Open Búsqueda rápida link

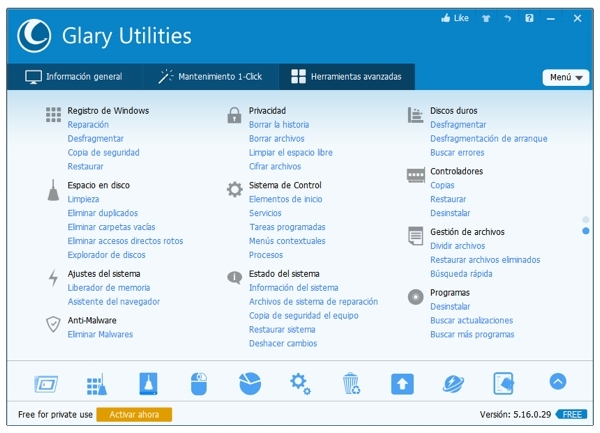[x=461, y=274]
